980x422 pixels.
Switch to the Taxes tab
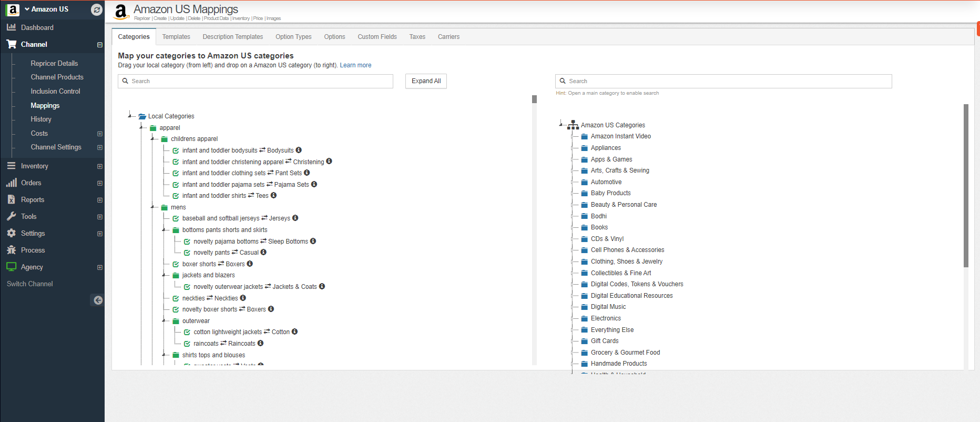[x=417, y=37]
